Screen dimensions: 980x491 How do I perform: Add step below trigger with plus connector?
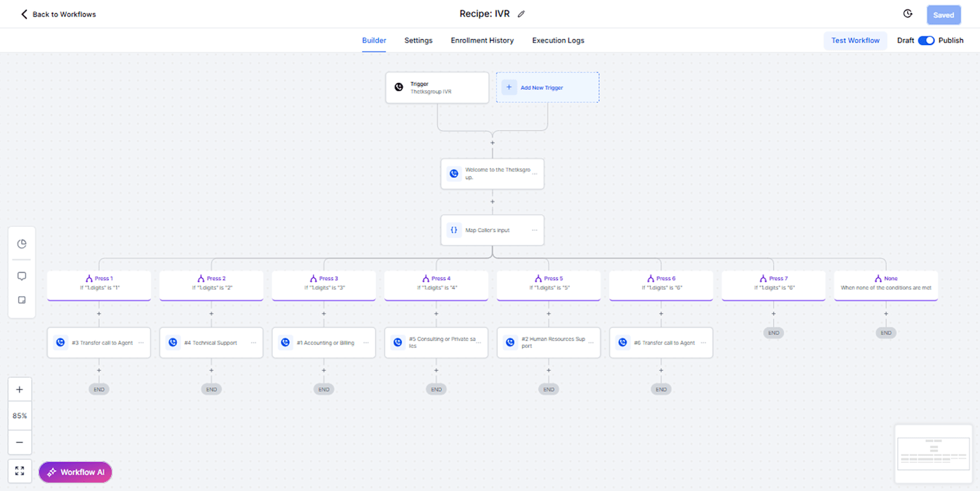(493, 143)
